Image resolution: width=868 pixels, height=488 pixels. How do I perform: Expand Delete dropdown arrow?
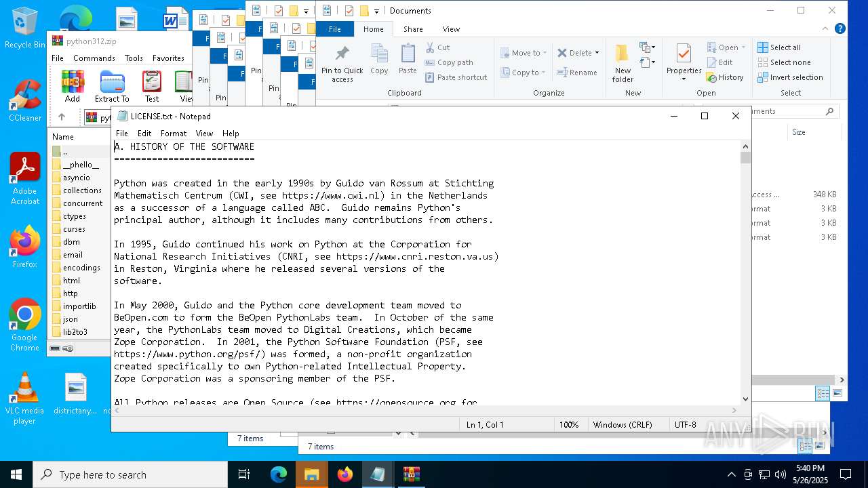[597, 53]
